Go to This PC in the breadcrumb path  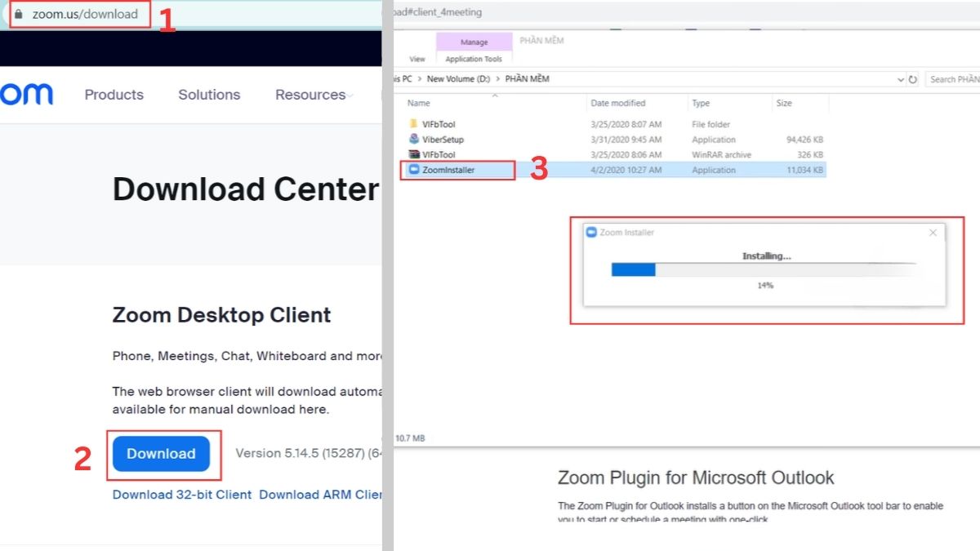coord(403,79)
